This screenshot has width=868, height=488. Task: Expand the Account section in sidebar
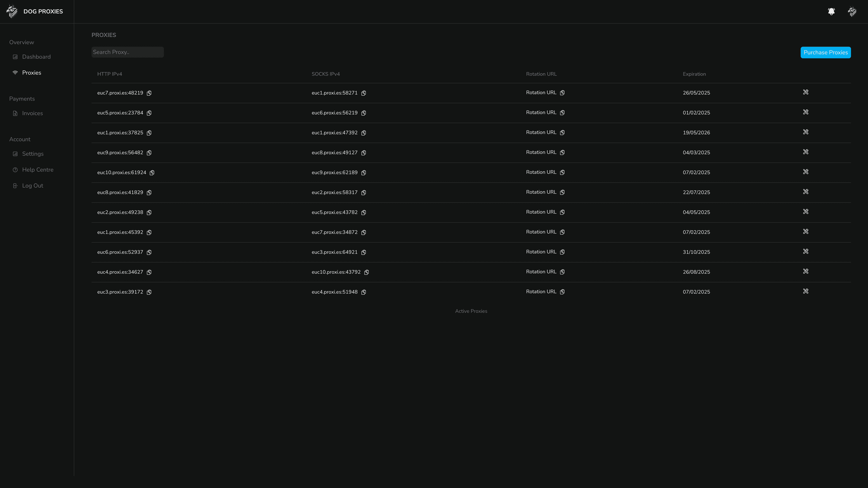point(20,139)
